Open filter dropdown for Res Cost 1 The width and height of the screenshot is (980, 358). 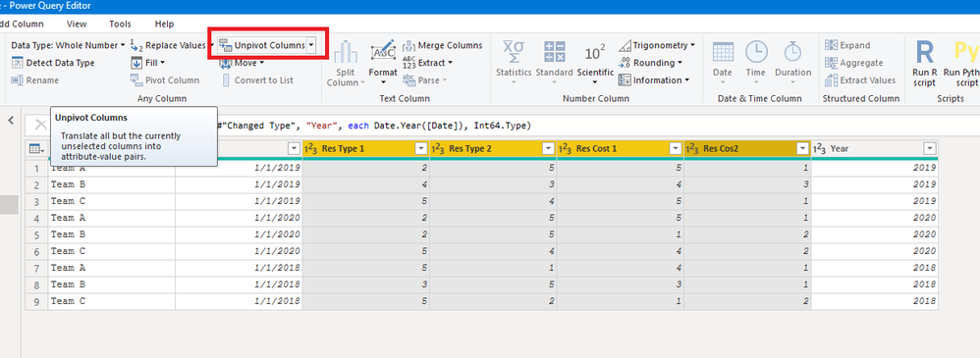click(x=676, y=149)
